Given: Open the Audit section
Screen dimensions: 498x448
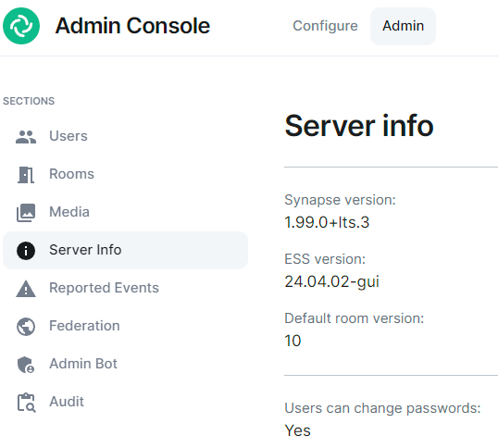Looking at the screenshot, I should click(x=125, y=402).
